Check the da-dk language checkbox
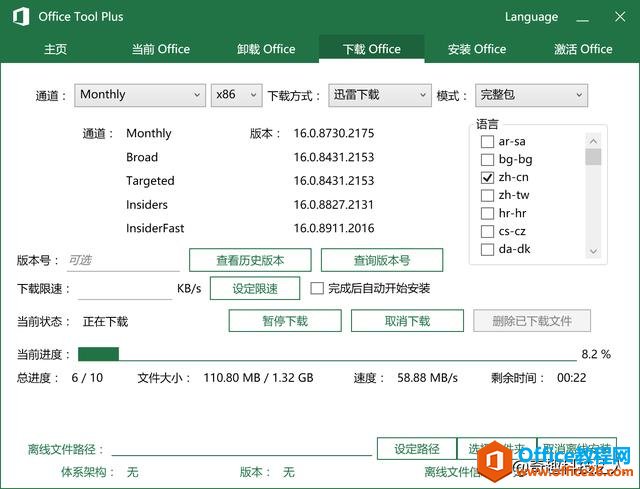This screenshot has width=640, height=489. coord(487,249)
